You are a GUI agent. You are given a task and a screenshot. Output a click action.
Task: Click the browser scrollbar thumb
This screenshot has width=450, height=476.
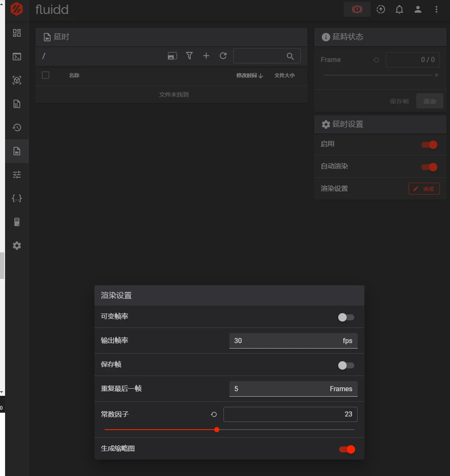[2, 265]
